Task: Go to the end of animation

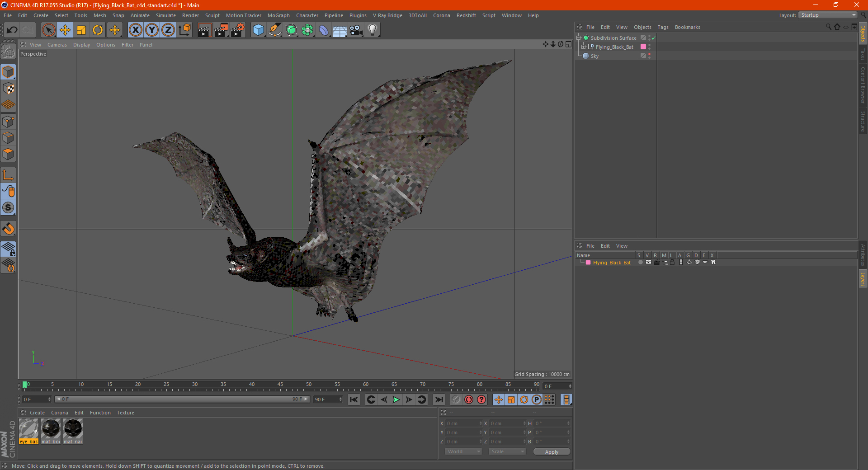Action: tap(439, 399)
